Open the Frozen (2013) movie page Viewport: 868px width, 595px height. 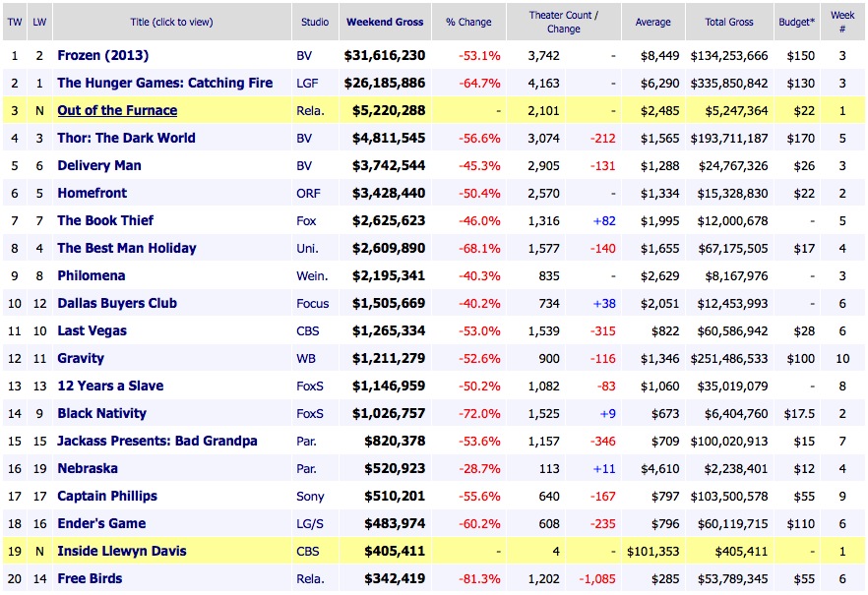(103, 55)
